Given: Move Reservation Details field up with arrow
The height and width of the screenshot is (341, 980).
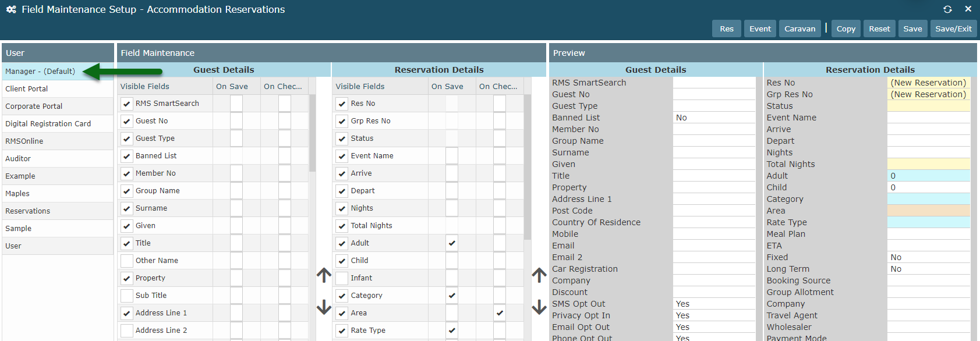Looking at the screenshot, I should [x=539, y=275].
